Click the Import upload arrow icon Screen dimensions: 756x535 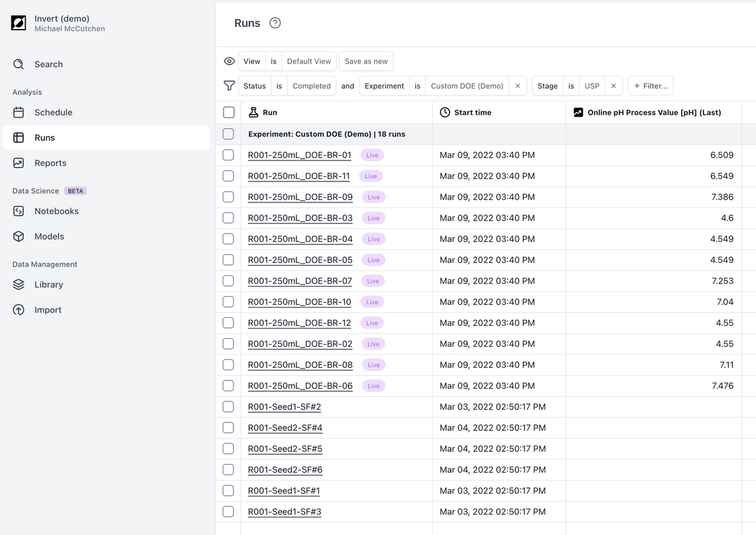19,310
